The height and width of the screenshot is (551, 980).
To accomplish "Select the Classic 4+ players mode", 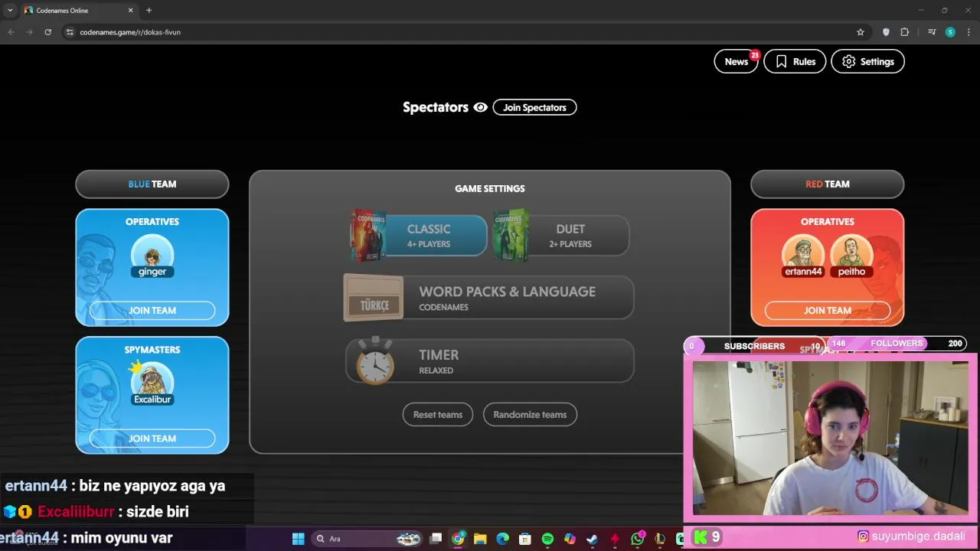I will (420, 236).
